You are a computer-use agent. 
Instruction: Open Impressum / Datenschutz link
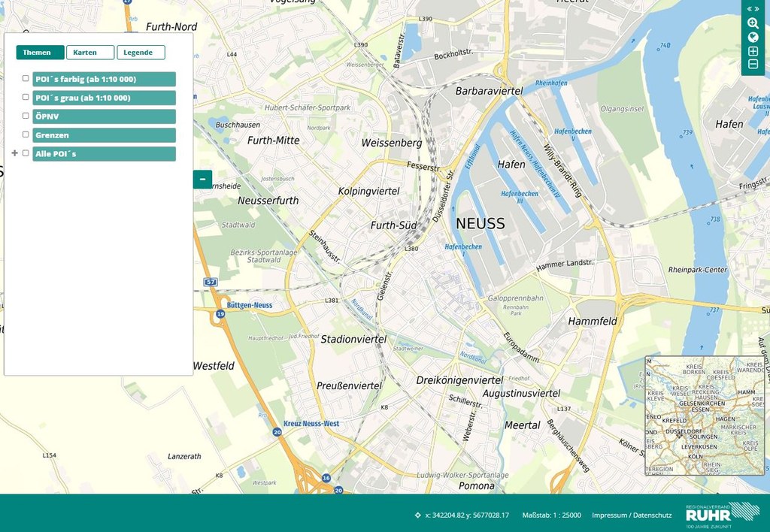pyautogui.click(x=632, y=515)
